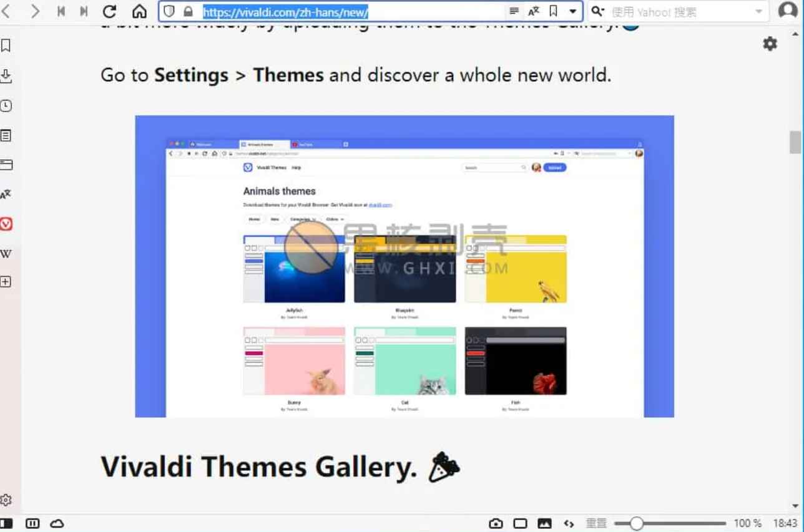Add a new web panel
Viewport: 804px width, 532px height.
point(6,281)
